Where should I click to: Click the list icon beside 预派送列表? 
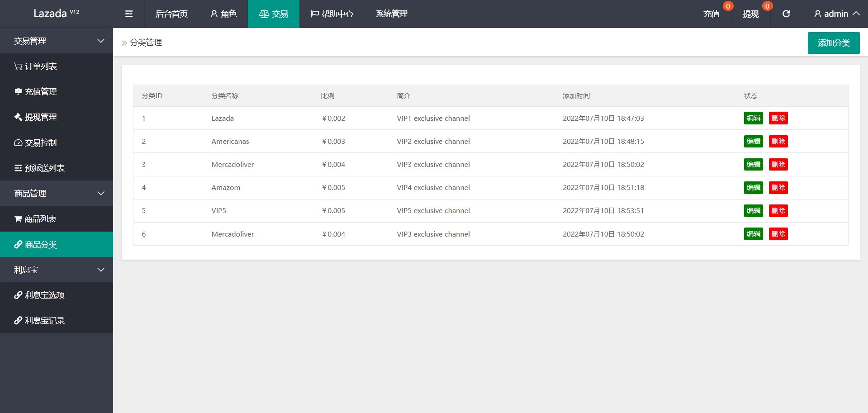coord(18,168)
